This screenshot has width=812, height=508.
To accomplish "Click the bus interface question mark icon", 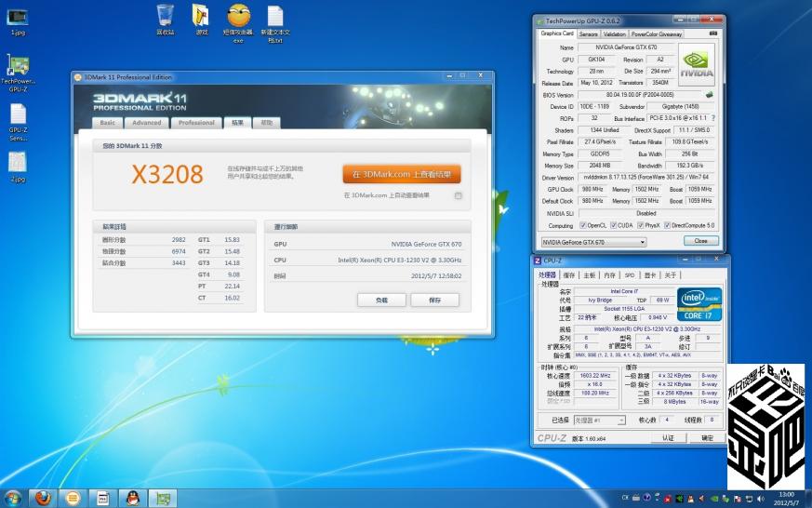I will point(713,118).
